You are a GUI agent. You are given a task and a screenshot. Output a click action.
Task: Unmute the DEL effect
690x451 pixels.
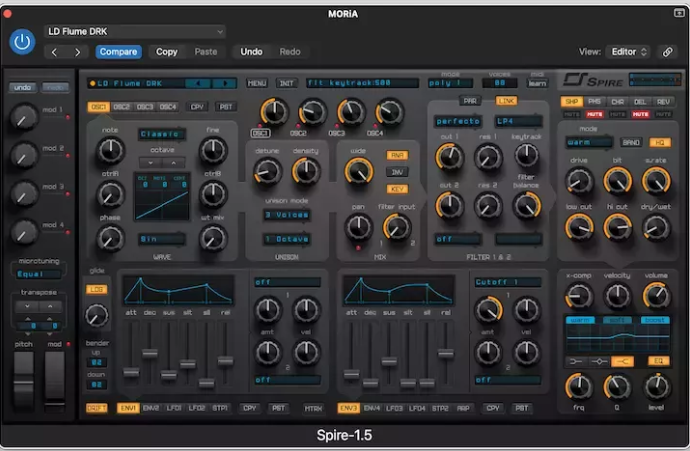[x=640, y=114]
